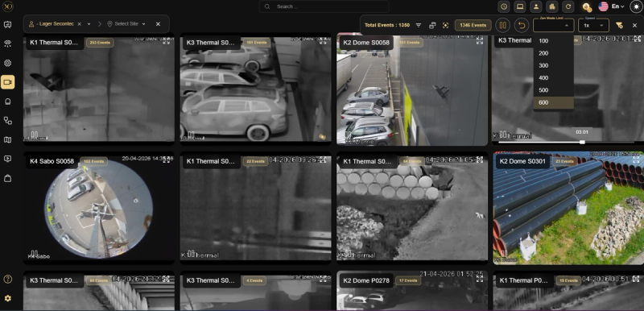Pause the K2 Dome S0058 video tile

point(349,135)
